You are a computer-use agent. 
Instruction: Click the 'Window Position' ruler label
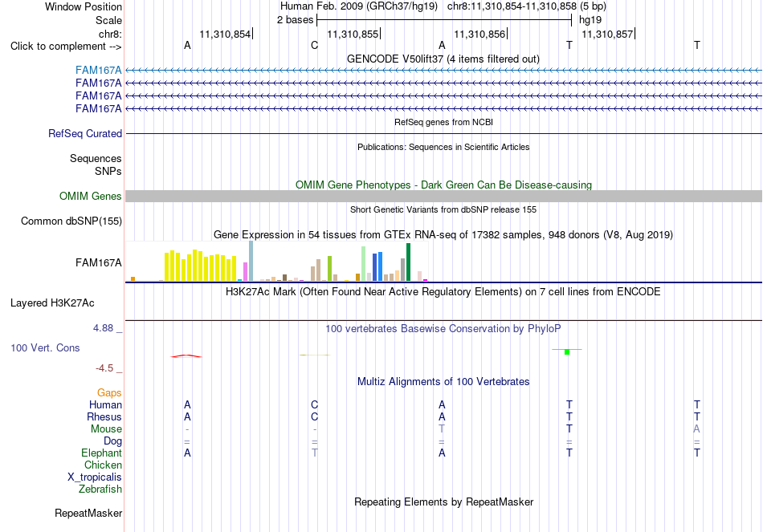coord(84,6)
